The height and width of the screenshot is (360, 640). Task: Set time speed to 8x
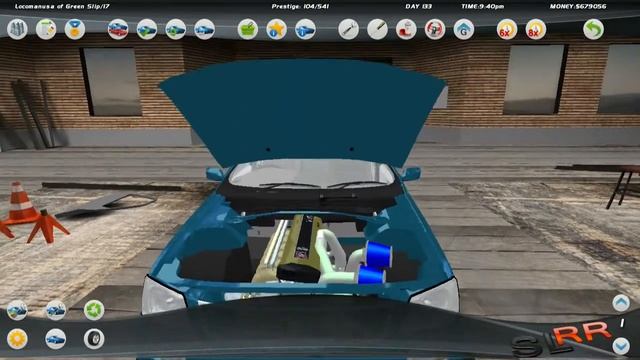536,29
